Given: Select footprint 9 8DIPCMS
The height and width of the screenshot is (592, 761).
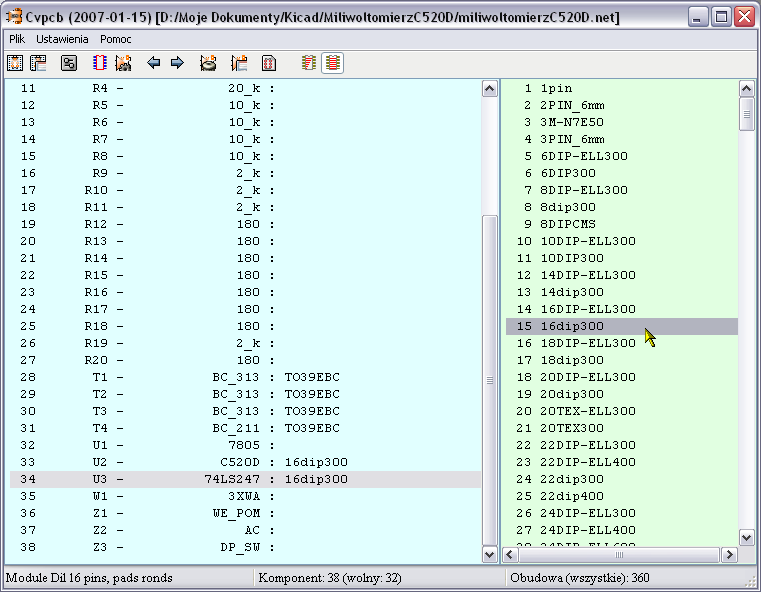Looking at the screenshot, I should coord(622,224).
